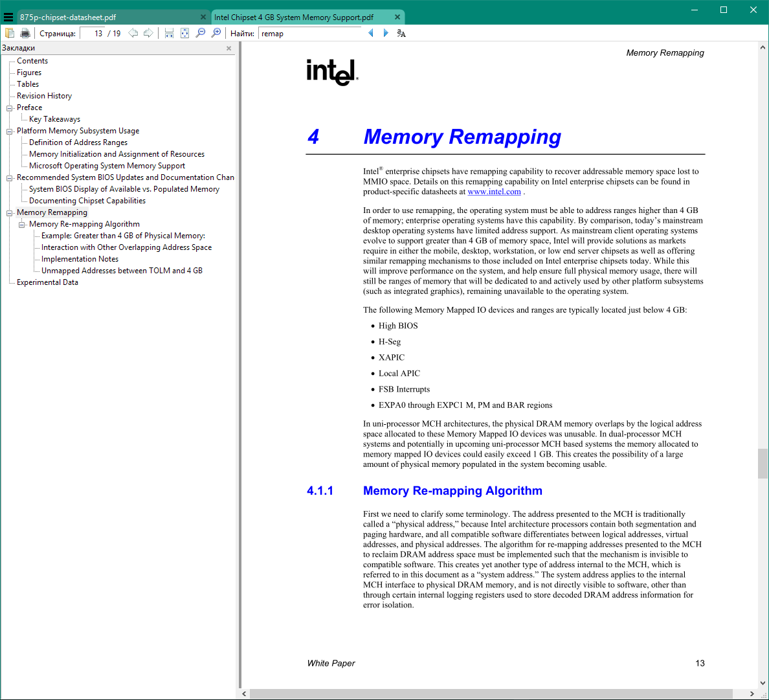Click the search field containing remap
This screenshot has width=769, height=700.
(309, 34)
